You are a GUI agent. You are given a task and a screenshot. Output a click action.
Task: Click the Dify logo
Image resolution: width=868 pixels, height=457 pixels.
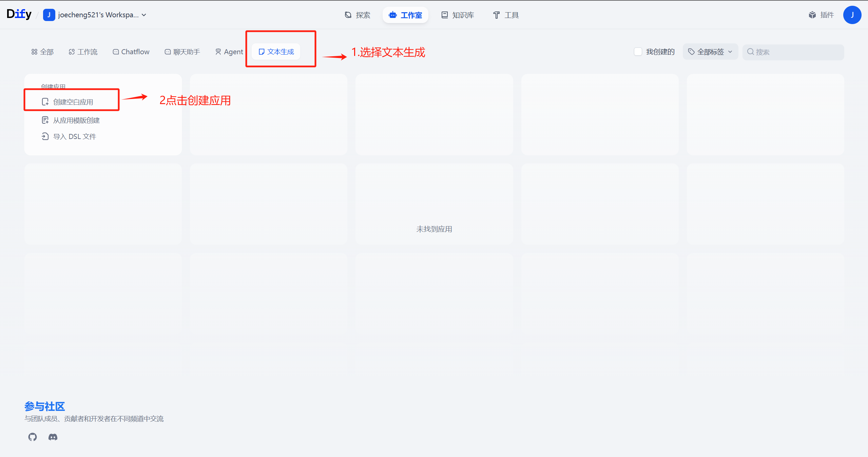(x=19, y=14)
